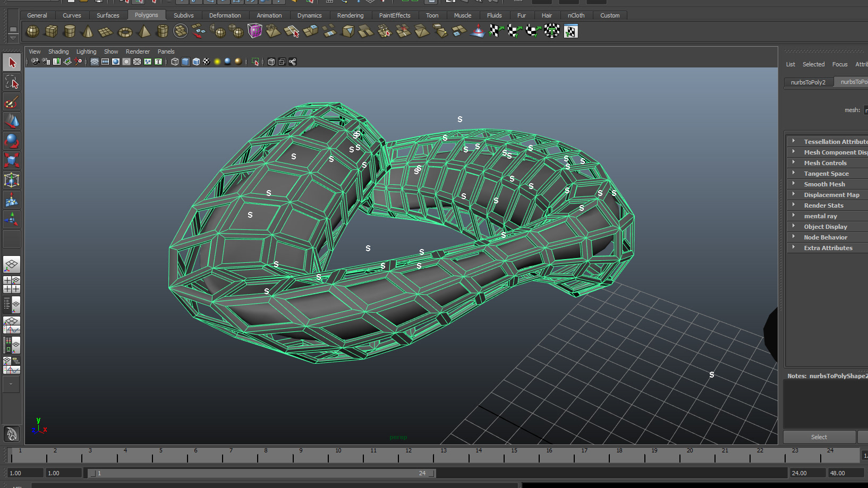
Task: Switch to the Dynamics shelf tab
Action: [x=309, y=15]
